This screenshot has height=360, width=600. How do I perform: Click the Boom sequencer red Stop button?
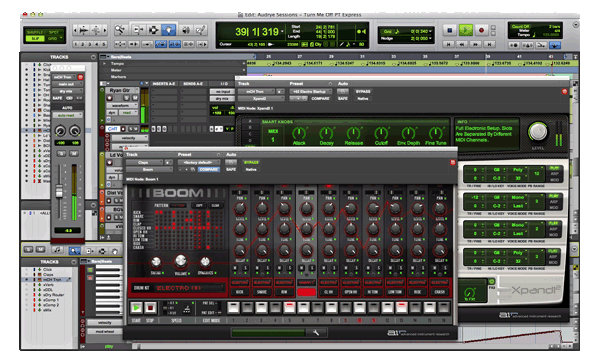150,307
